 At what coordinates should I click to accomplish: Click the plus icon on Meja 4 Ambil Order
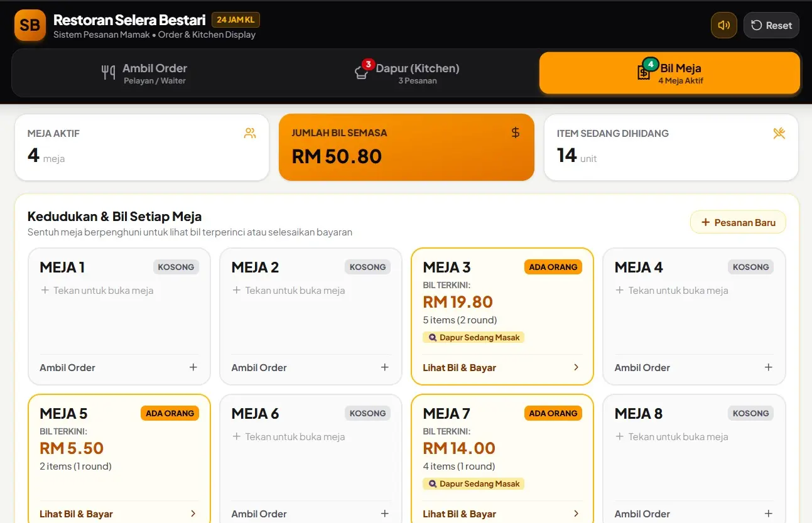coord(769,367)
